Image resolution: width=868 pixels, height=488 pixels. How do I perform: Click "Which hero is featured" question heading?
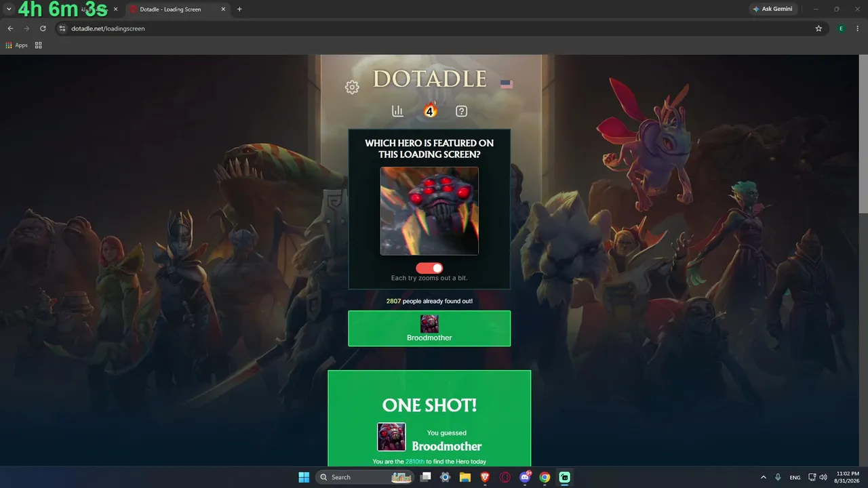[429, 148]
